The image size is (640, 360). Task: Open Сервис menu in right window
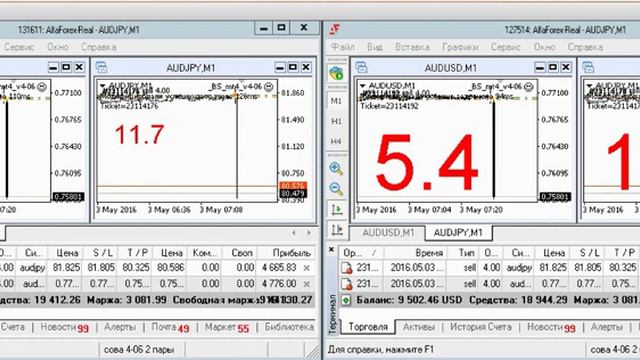point(506,47)
